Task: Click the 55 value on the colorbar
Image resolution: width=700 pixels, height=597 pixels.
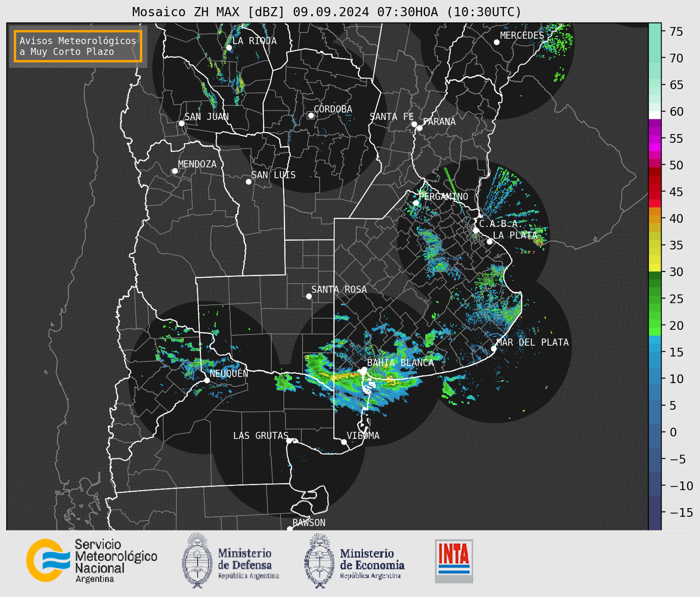Action: (x=676, y=139)
